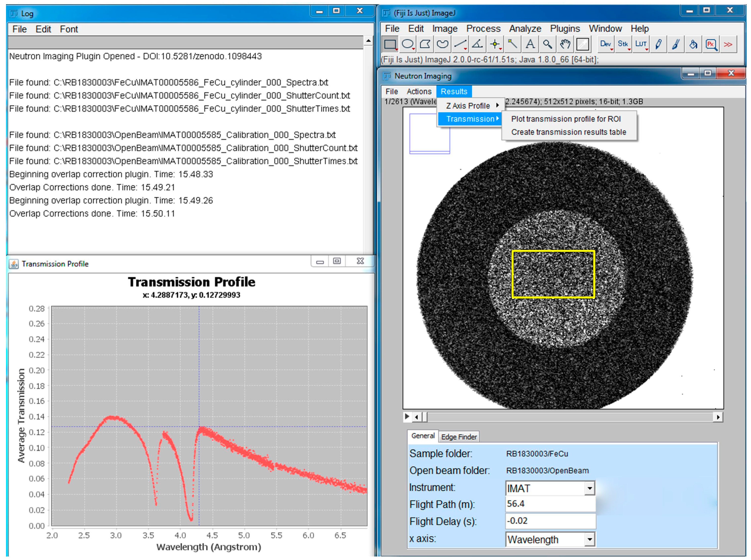
Task: Open the Pixel Inspector tool
Action: point(711,44)
